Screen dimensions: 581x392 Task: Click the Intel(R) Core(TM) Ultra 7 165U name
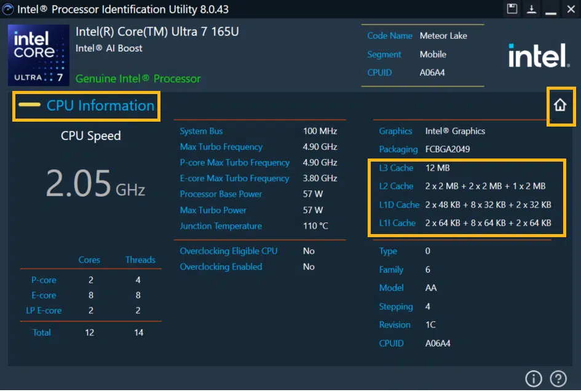[157, 32]
